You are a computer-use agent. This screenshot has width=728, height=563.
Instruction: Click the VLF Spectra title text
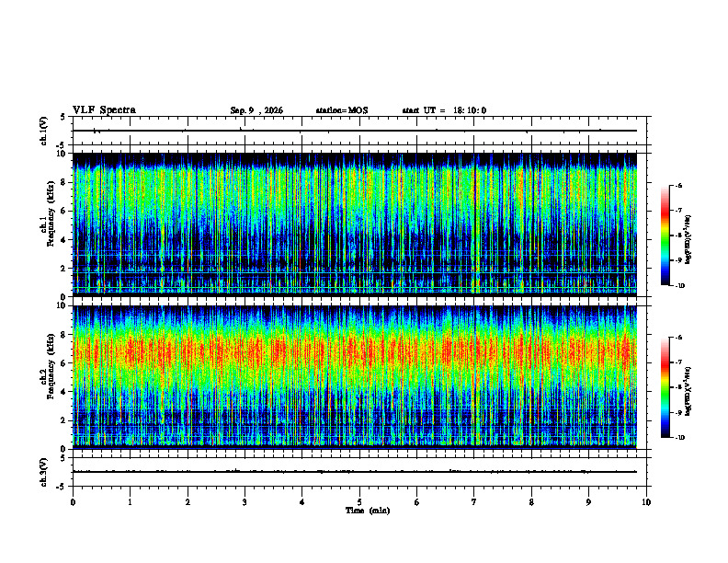tap(104, 110)
